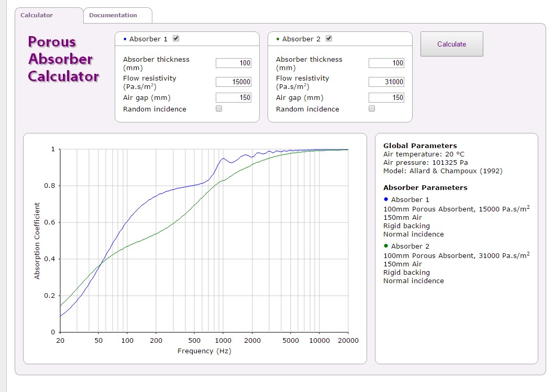The width and height of the screenshot is (554, 392).
Task: Select the Calculator tab
Action: [x=37, y=15]
